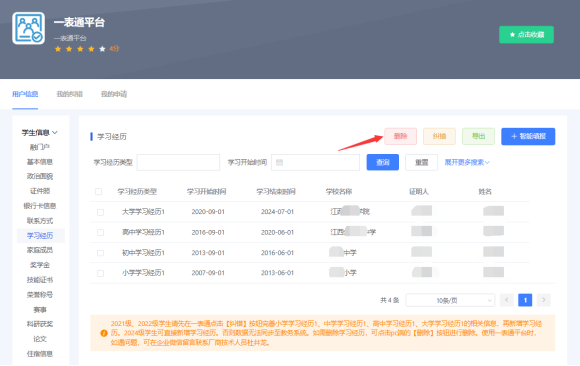Switch to the 我的纠错 tab
580x366 pixels.
pyautogui.click(x=70, y=94)
